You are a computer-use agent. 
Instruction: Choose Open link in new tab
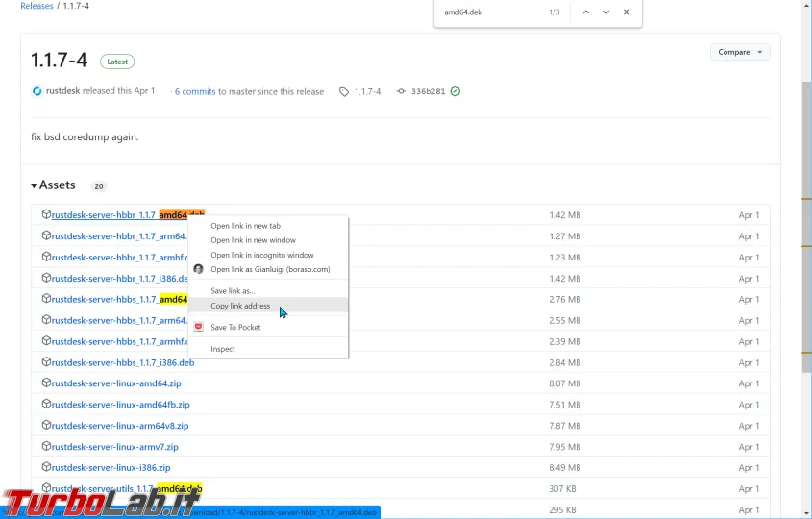click(x=245, y=226)
